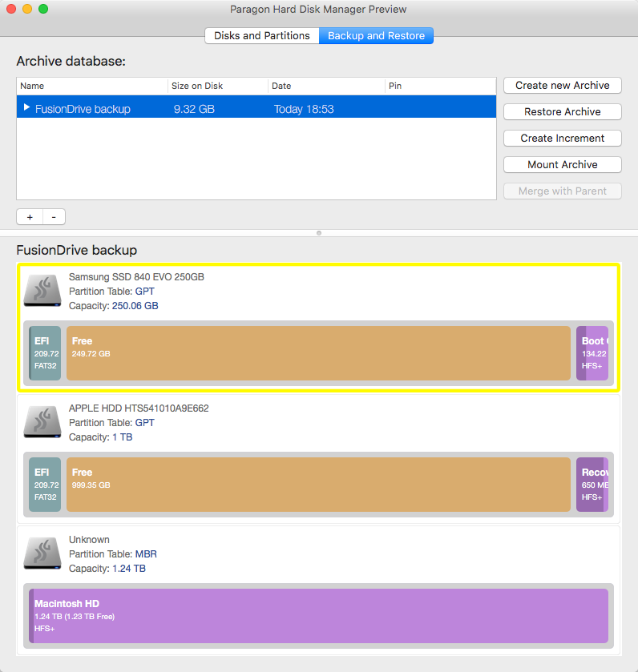
Task: Click the Samsung Capacity 250.06 GB value
Action: 135,306
